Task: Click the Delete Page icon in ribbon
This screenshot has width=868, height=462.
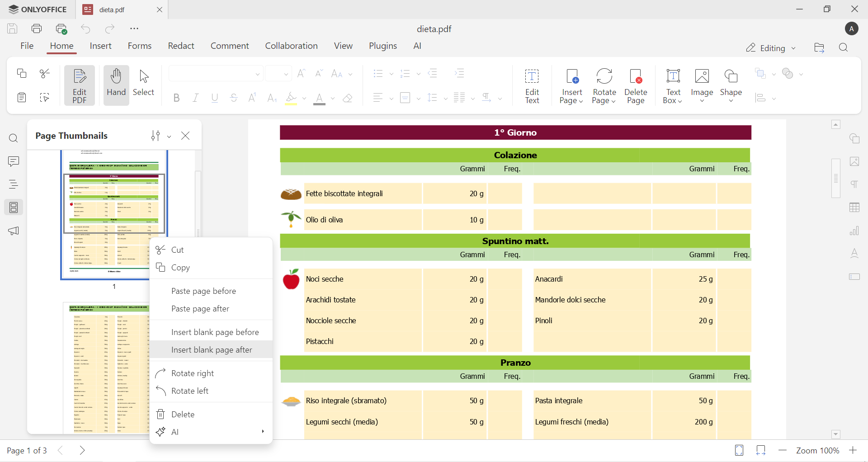Action: click(635, 86)
